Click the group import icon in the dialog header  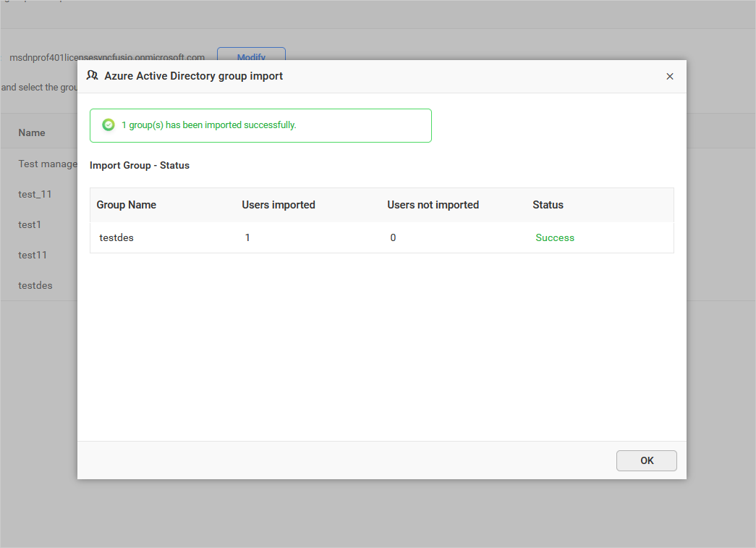(x=93, y=75)
